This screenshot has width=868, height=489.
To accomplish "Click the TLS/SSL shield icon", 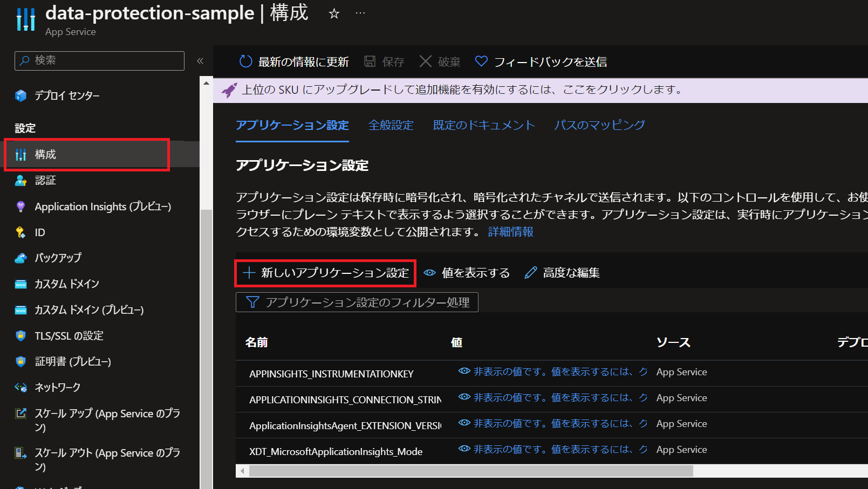I will tap(20, 335).
